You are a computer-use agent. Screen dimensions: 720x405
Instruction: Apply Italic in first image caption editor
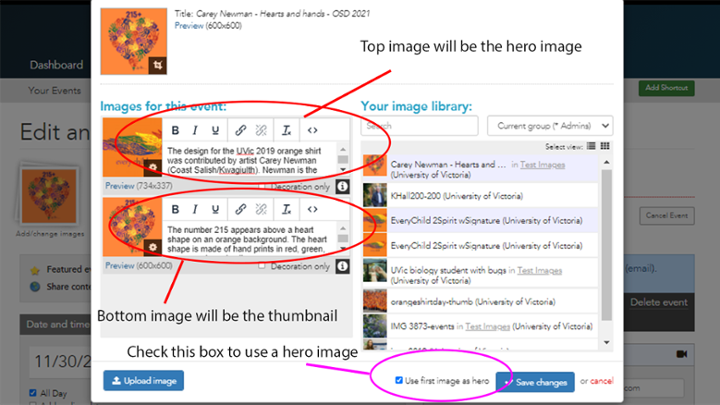click(x=195, y=130)
